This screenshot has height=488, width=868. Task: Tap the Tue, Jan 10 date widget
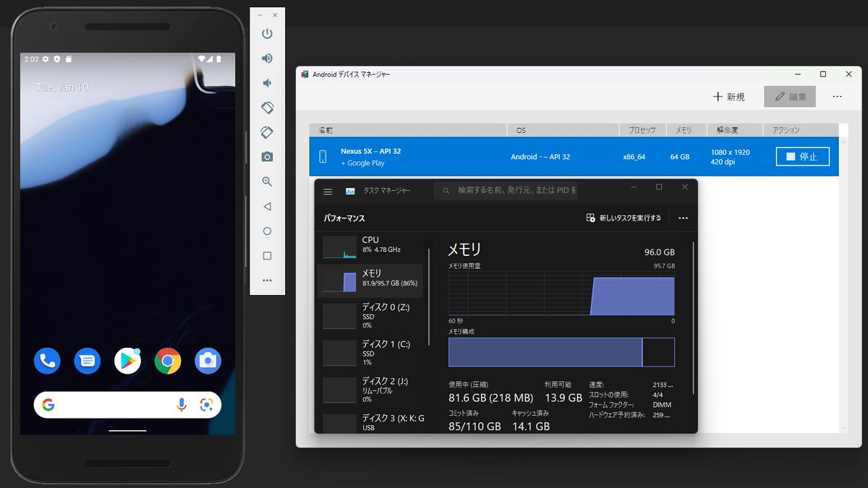pyautogui.click(x=62, y=87)
